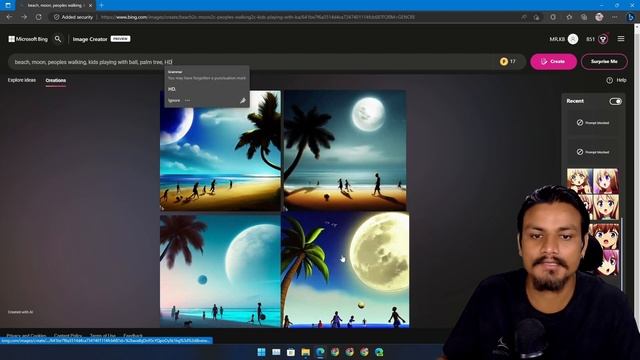This screenshot has height=360, width=640.
Task: Select the Creations tab
Action: tap(56, 80)
